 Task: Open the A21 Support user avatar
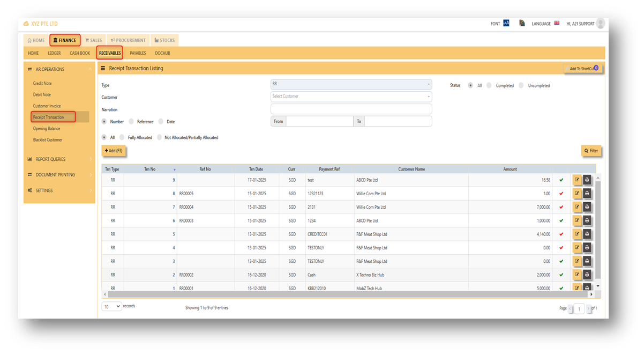pyautogui.click(x=601, y=24)
